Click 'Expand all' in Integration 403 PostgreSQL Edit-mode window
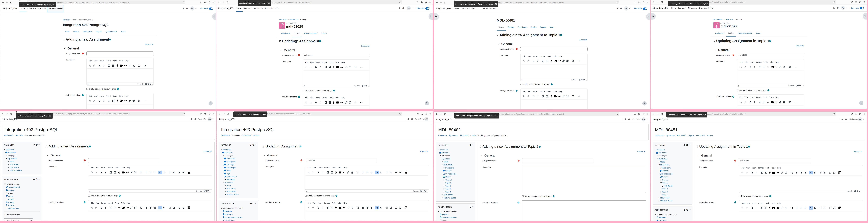The width and height of the screenshot is (868, 223). pyautogui.click(x=149, y=44)
